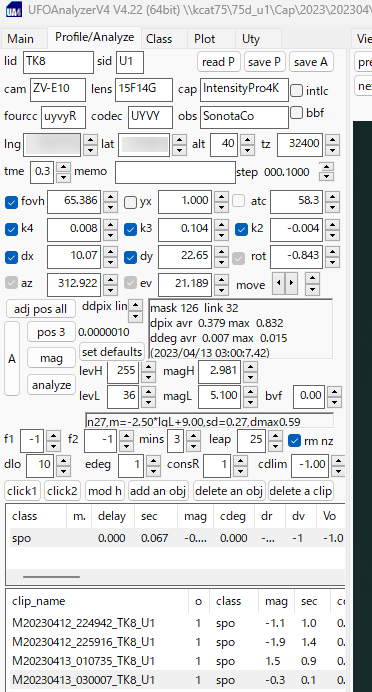This screenshot has width=372, height=692.
Task: Click move left arrow
Action: (x=278, y=284)
